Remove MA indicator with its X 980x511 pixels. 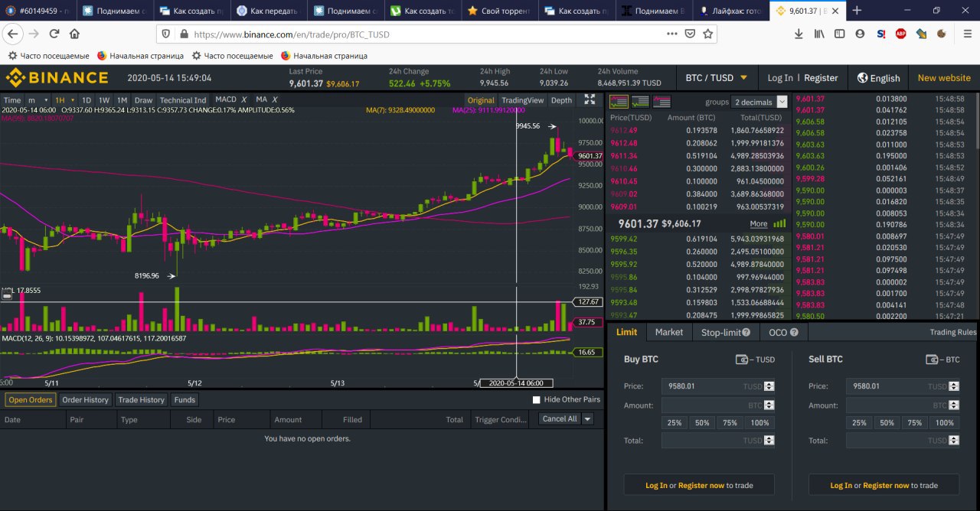pyautogui.click(x=274, y=99)
